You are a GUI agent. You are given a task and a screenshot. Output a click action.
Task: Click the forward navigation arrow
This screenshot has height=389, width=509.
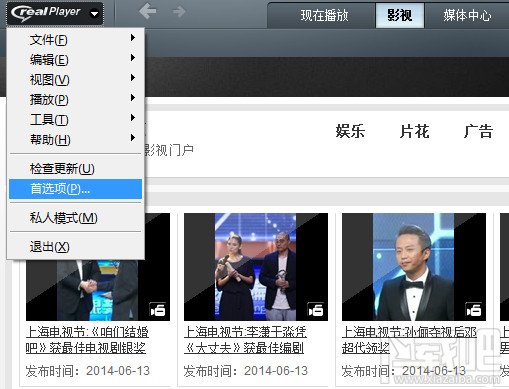point(179,12)
